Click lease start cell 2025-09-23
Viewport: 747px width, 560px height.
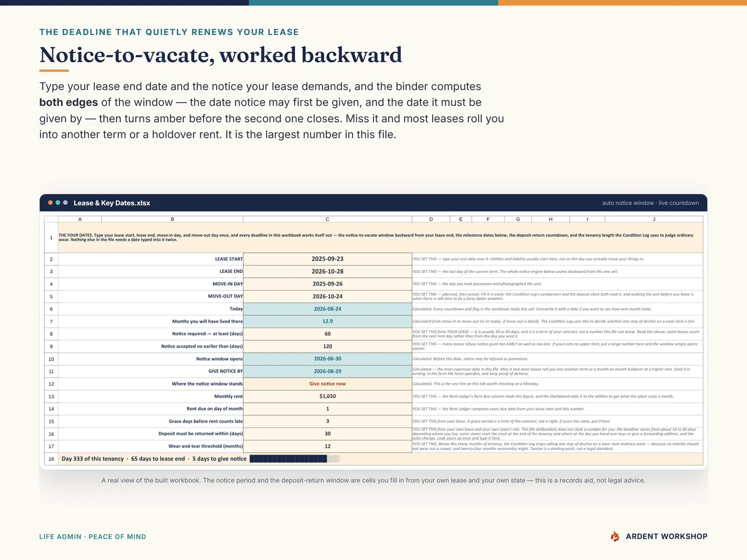tap(327, 259)
